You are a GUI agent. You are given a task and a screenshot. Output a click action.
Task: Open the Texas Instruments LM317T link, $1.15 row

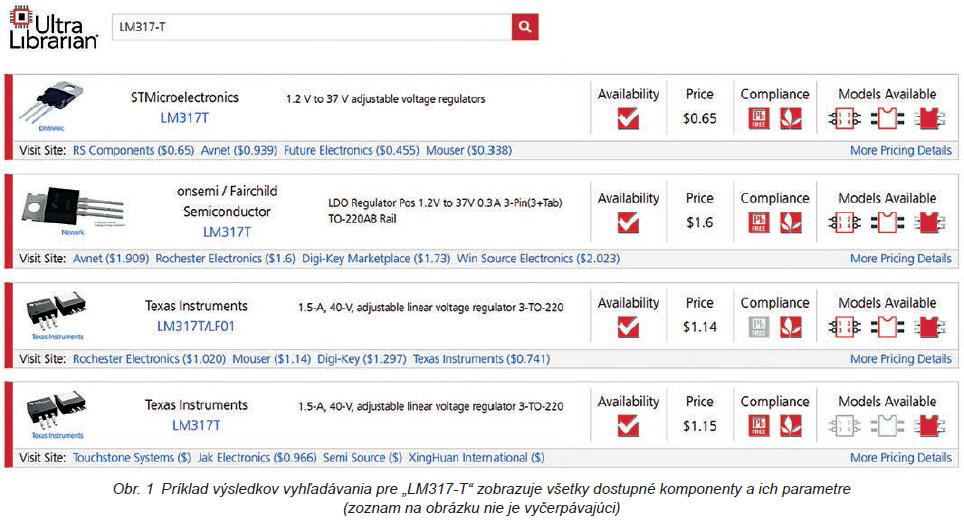[196, 425]
